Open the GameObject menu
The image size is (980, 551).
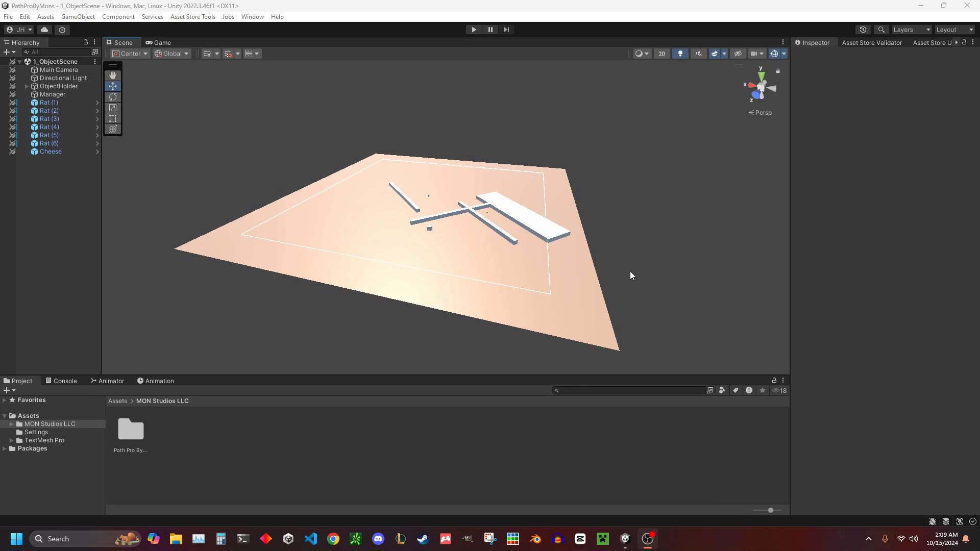pos(78,17)
